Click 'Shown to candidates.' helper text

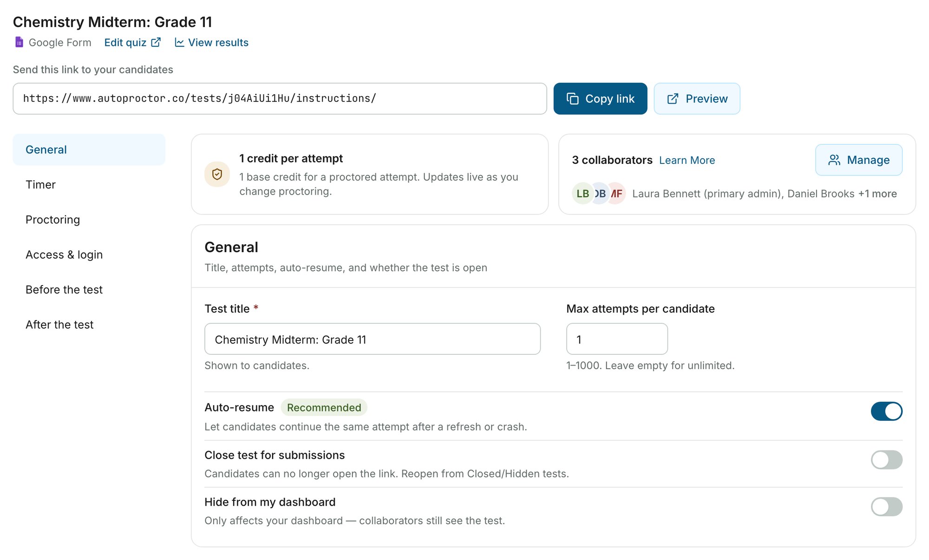pyautogui.click(x=257, y=365)
